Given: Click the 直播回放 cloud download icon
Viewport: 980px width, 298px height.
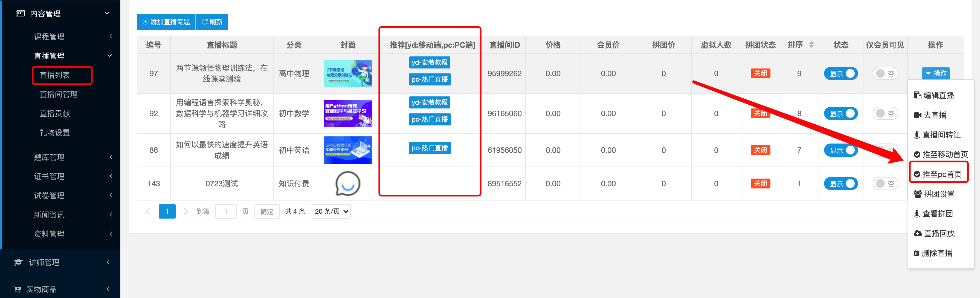Looking at the screenshot, I should [918, 233].
